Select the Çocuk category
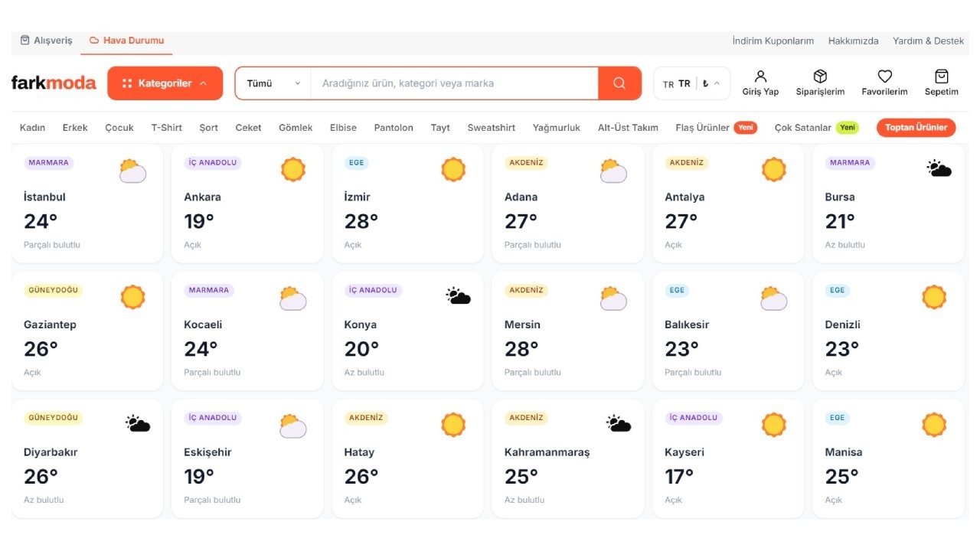Viewport: 980px width, 551px height. [119, 128]
